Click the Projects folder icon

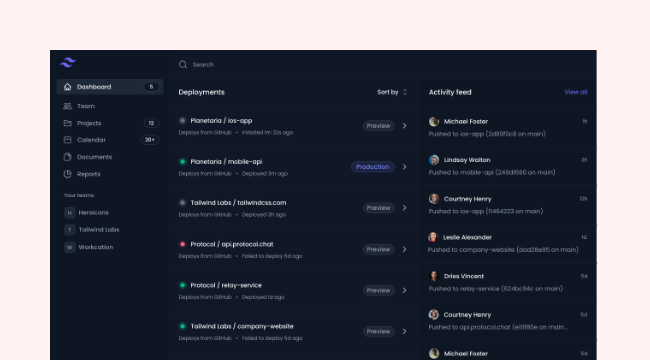click(68, 123)
